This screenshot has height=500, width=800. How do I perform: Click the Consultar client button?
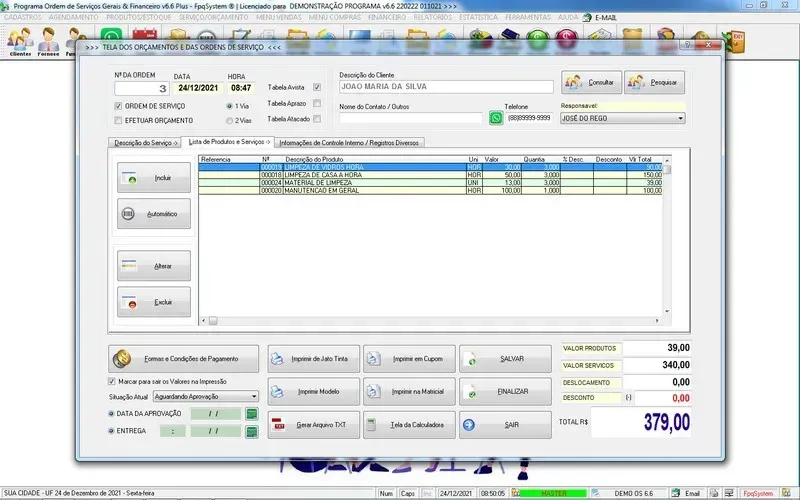click(x=591, y=82)
